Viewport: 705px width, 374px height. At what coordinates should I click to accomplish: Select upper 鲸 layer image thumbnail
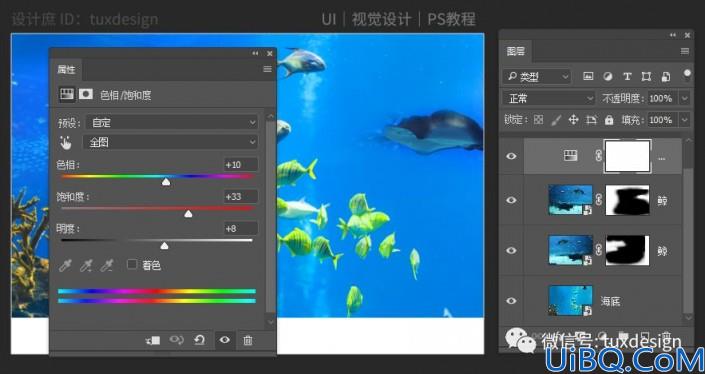click(x=571, y=200)
